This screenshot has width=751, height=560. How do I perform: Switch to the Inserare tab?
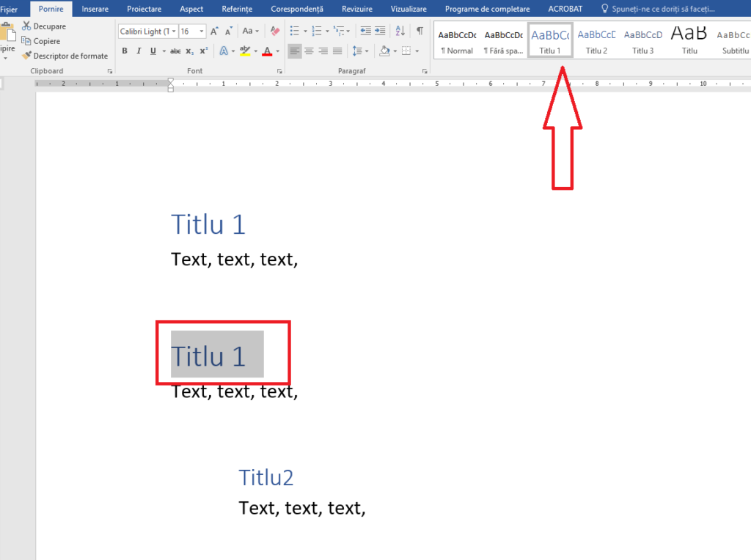tap(95, 9)
